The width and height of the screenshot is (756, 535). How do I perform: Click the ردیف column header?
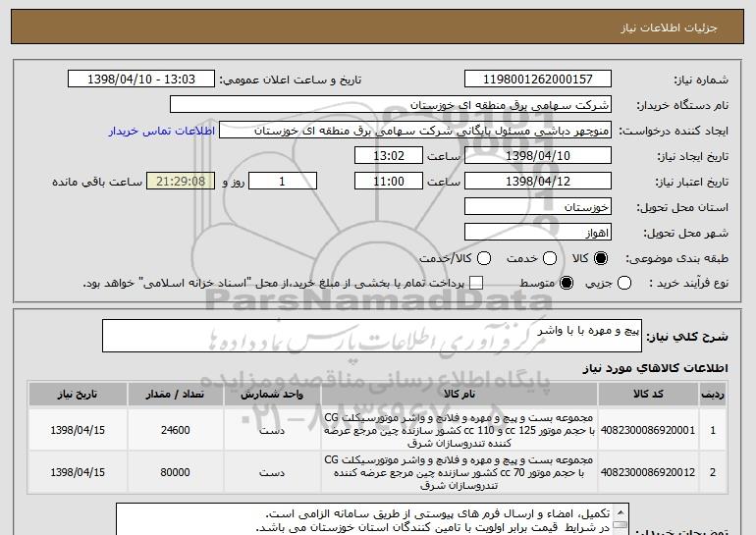pos(713,395)
